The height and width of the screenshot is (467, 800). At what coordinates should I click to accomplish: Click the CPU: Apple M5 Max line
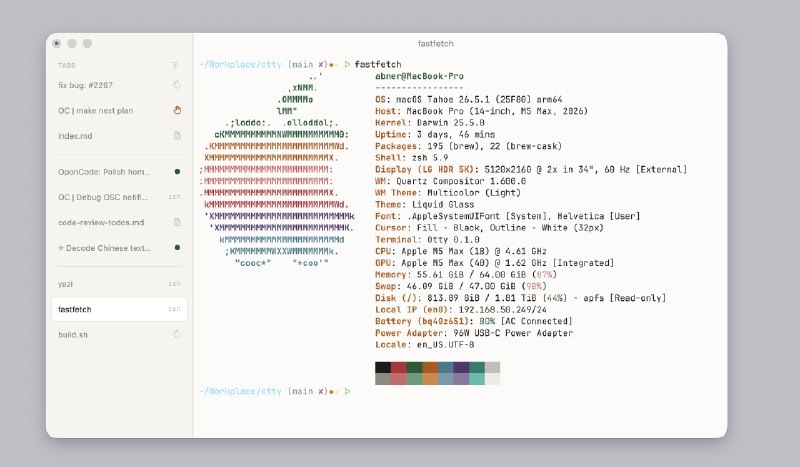461,252
